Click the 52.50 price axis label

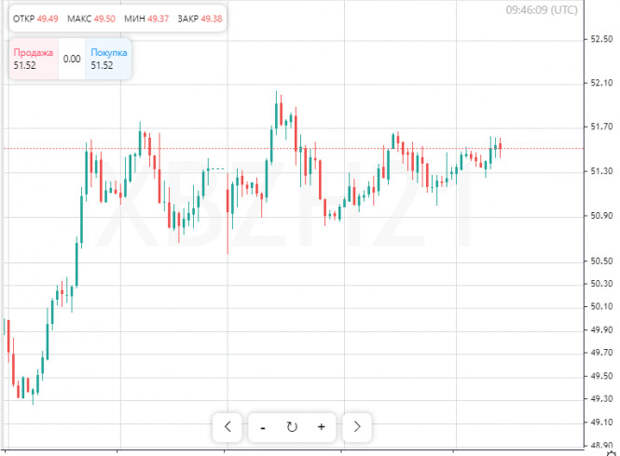pyautogui.click(x=601, y=39)
